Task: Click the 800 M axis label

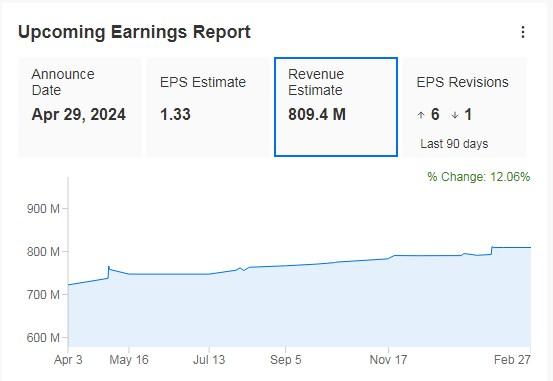Action: pos(43,252)
